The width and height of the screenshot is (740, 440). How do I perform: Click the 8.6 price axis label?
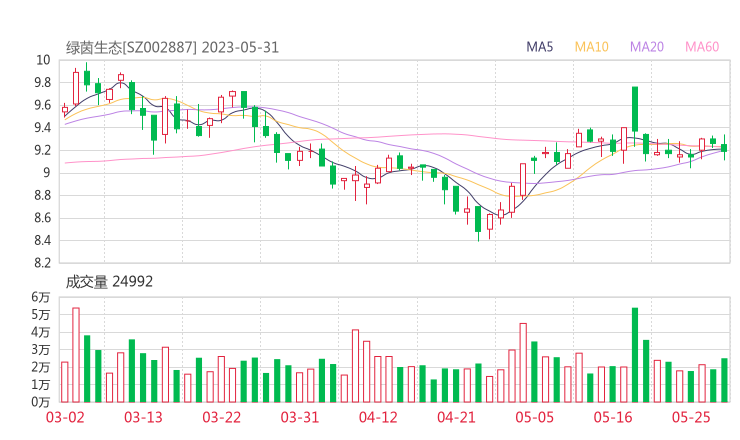click(x=42, y=218)
